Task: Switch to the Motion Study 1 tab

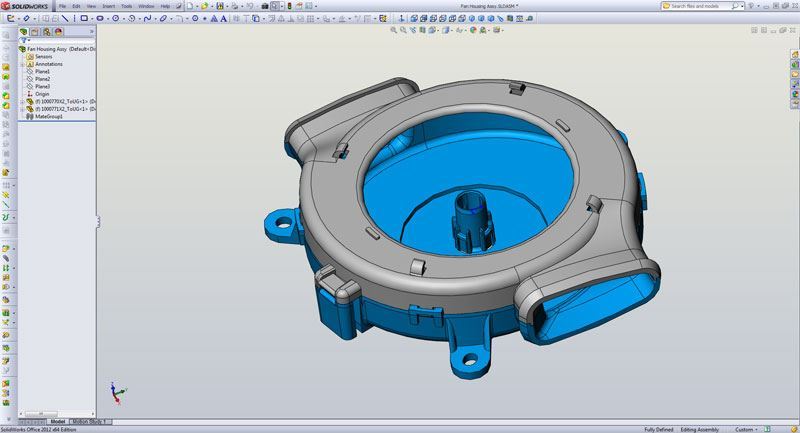Action: click(89, 422)
